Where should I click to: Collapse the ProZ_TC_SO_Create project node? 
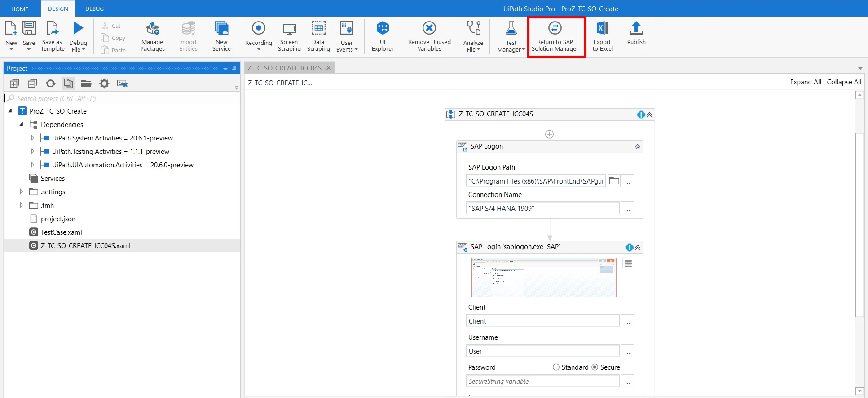pos(10,111)
